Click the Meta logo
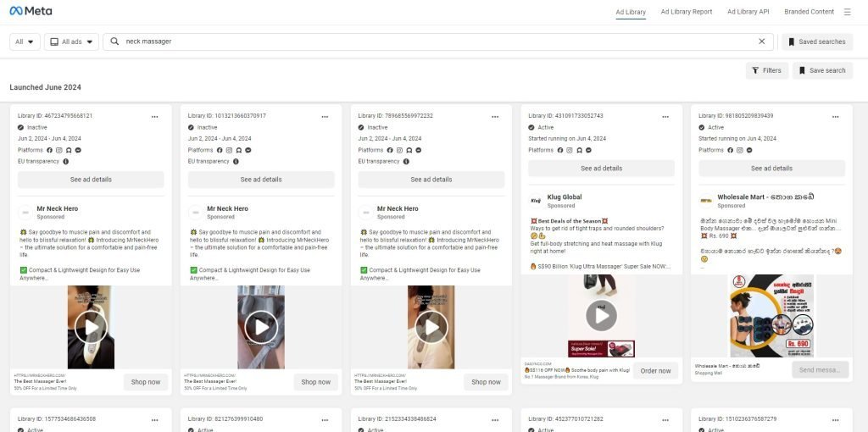The image size is (868, 432). [31, 11]
